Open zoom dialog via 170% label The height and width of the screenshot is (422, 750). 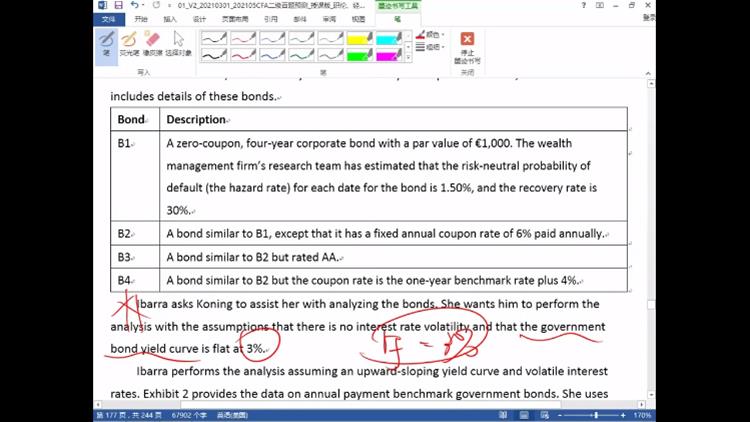pos(642,415)
